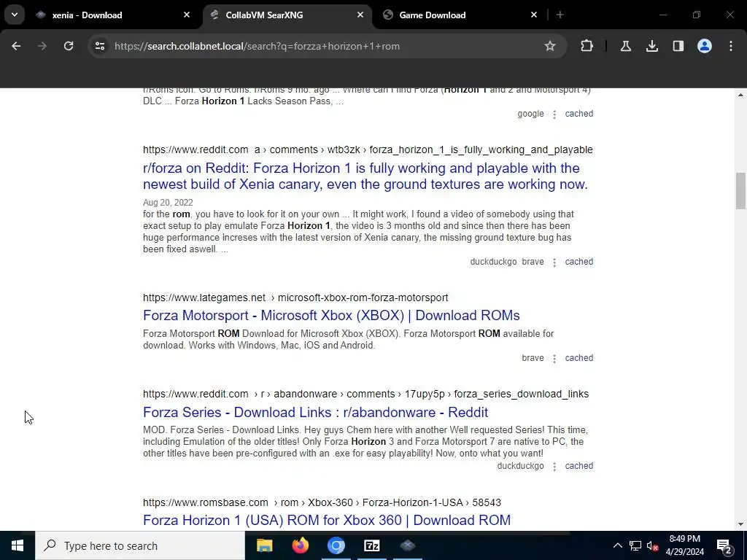Open the Chrome Labs flask icon
This screenshot has width=747, height=560.
[x=625, y=46]
